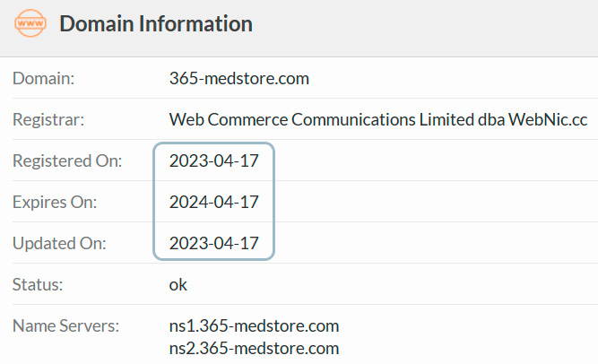
Task: Click the Updated On: label
Action: pyautogui.click(x=59, y=244)
